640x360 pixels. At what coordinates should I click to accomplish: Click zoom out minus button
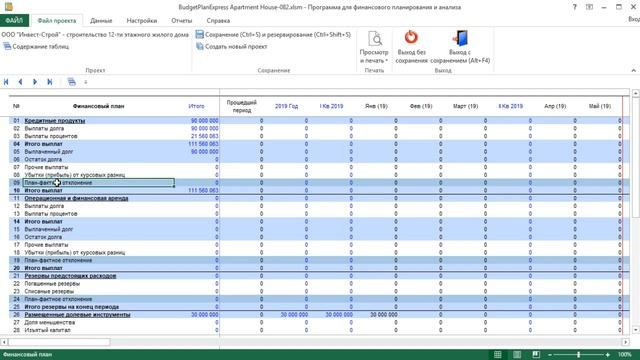point(550,355)
